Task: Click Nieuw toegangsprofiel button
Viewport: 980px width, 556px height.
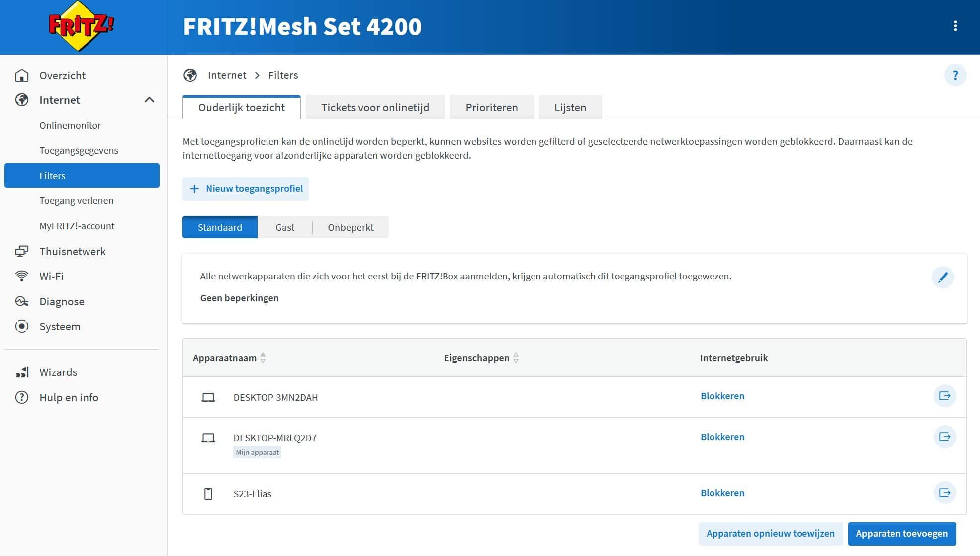Action: coord(246,189)
